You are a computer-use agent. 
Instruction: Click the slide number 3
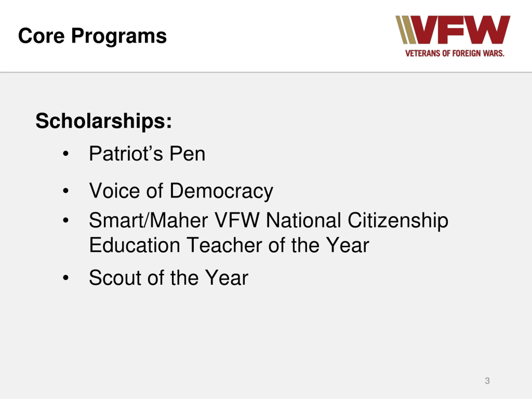pyautogui.click(x=487, y=381)
